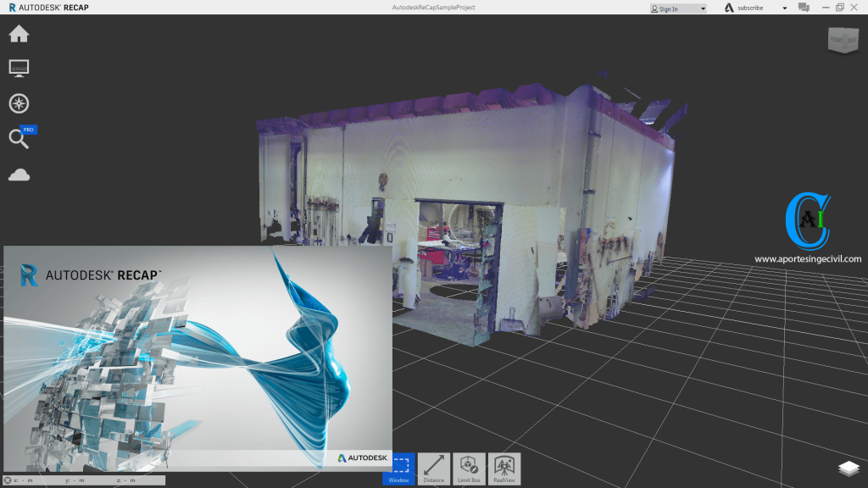
Task: Select the navigation compass sidebar icon
Action: click(19, 103)
